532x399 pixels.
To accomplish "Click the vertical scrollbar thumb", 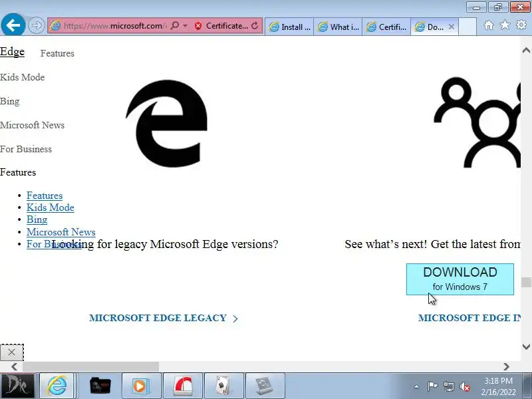I will pyautogui.click(x=526, y=282).
